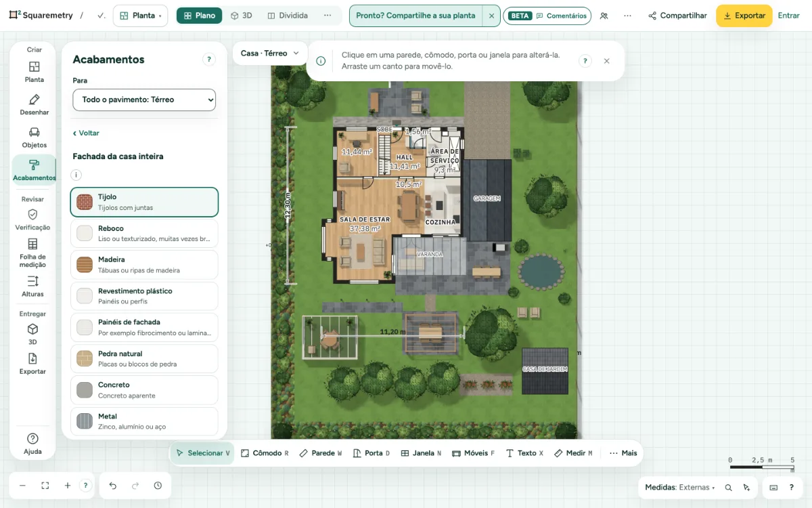This screenshot has width=812, height=508.
Task: Redo the last action
Action: pyautogui.click(x=135, y=486)
